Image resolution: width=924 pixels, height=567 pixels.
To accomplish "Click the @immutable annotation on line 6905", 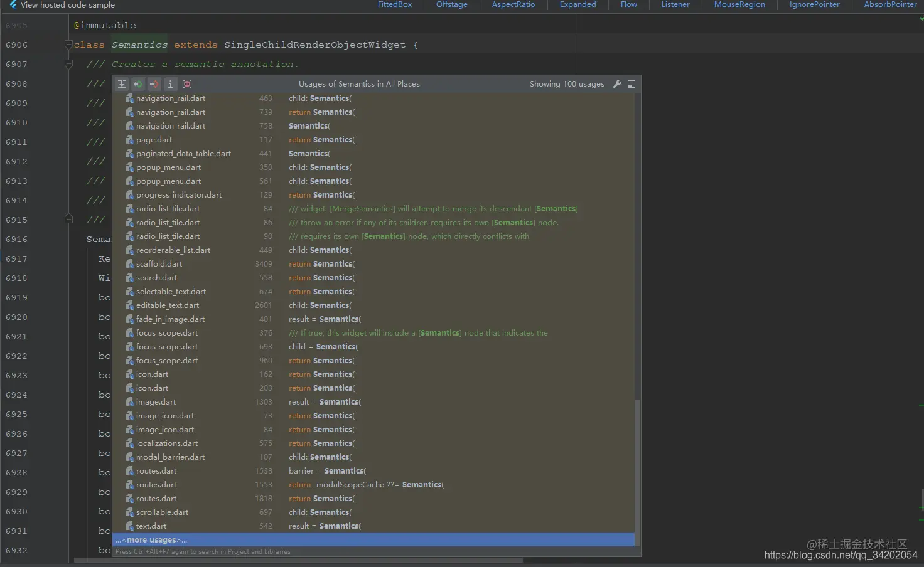I will pos(105,25).
